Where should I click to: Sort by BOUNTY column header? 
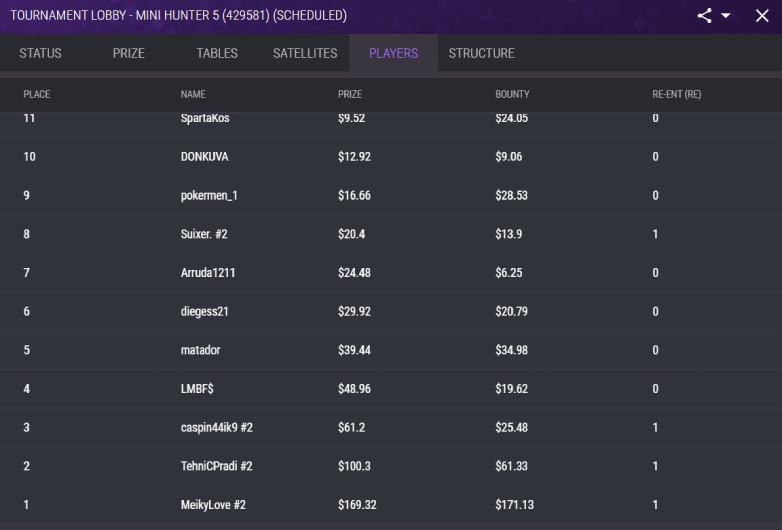512,94
